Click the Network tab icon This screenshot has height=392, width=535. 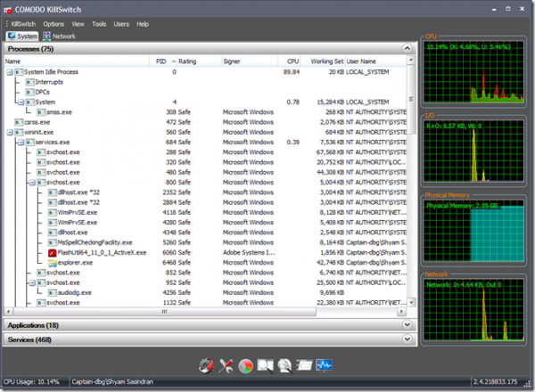click(x=46, y=36)
